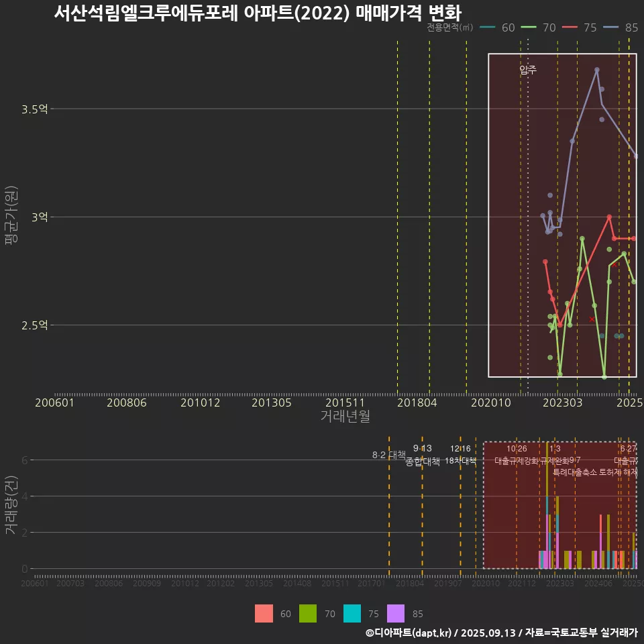Click the '2.5억' y-axis label
This screenshot has height=644, width=644.
[35, 325]
